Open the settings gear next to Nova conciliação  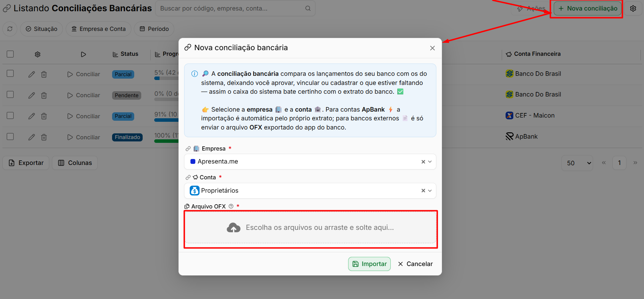pyautogui.click(x=633, y=8)
